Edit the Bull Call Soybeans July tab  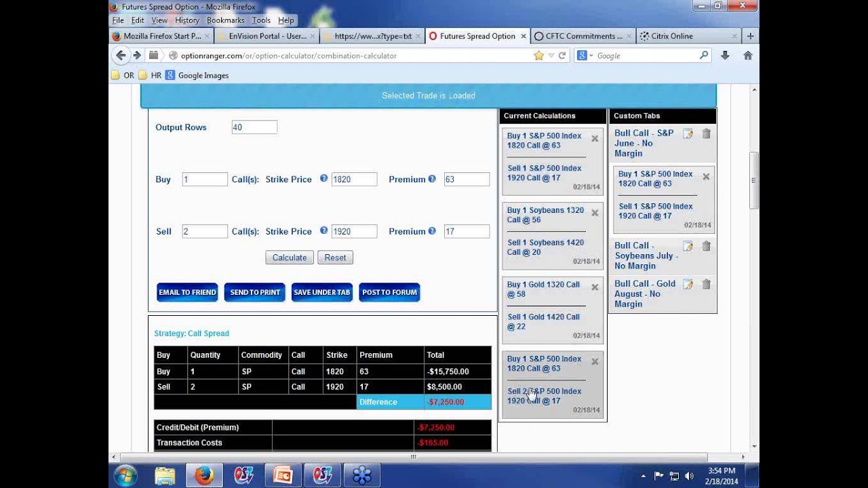[x=688, y=246]
